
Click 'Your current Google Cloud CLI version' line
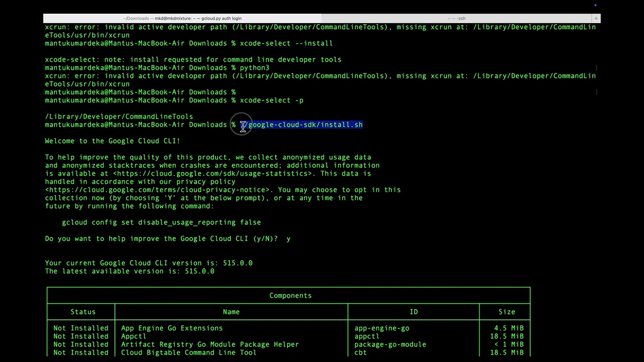click(x=148, y=263)
